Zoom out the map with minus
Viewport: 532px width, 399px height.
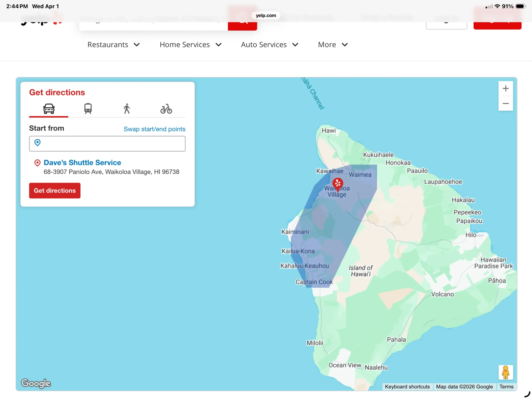coord(505,104)
